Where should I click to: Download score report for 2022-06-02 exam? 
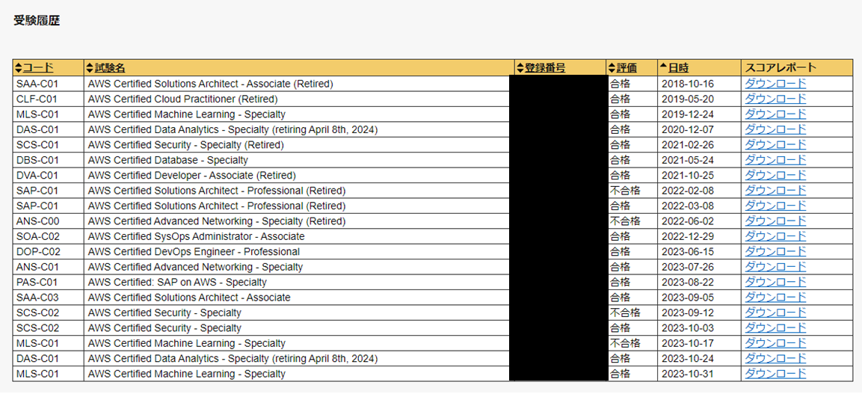click(775, 221)
